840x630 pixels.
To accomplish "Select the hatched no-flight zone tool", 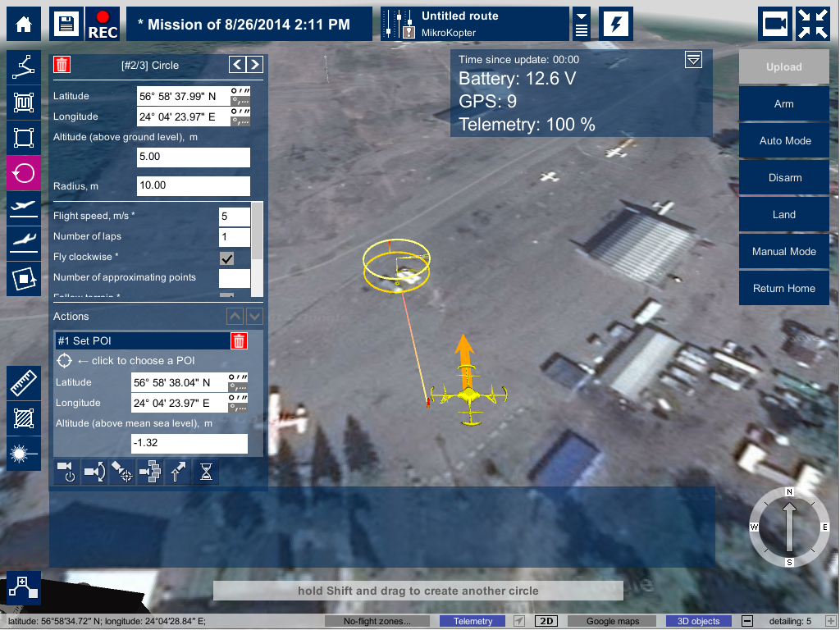I will (x=24, y=418).
